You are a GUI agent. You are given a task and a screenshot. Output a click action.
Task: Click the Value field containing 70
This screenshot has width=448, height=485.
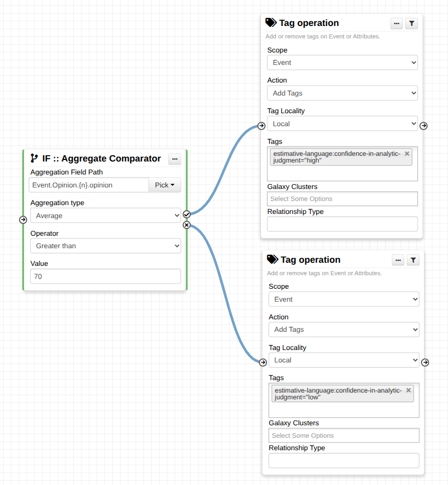pyautogui.click(x=106, y=276)
